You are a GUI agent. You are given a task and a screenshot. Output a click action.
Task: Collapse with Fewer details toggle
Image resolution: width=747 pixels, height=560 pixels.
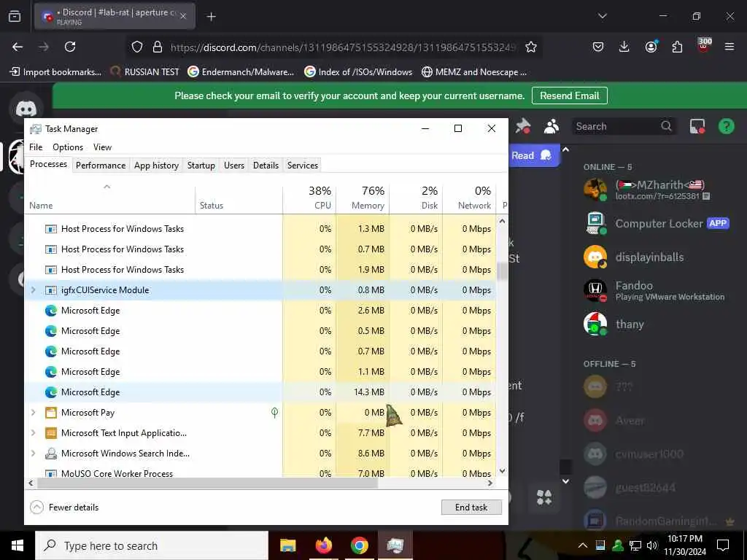click(x=64, y=507)
